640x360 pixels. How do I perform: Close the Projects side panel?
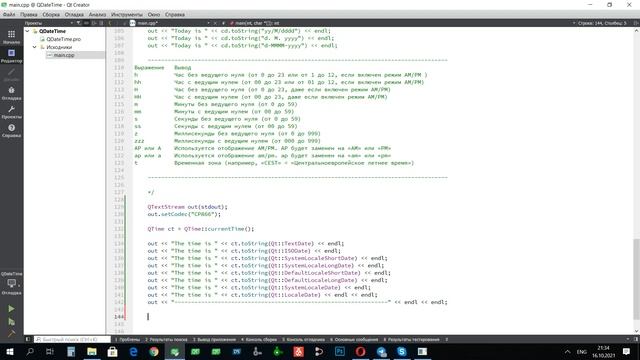tap(101, 23)
